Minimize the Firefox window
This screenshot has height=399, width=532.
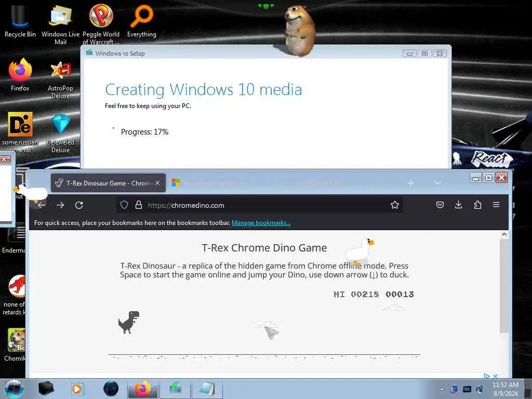[476, 178]
